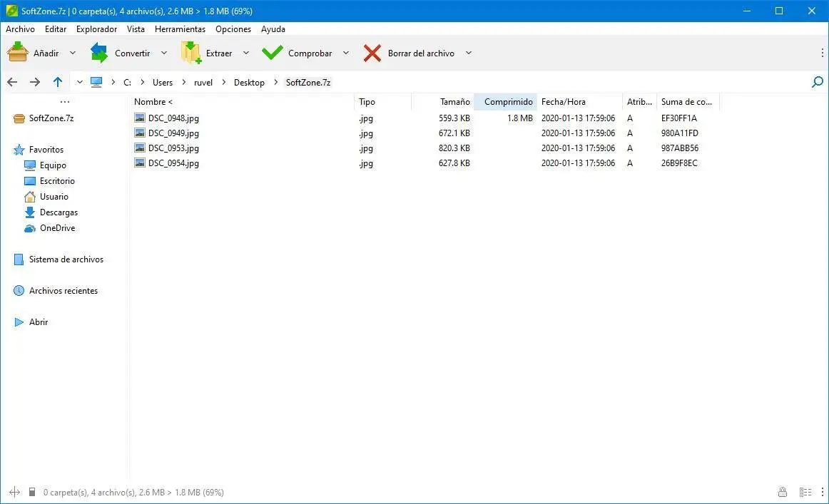Screen dimensions: 829x504
Task: Click size value 820.3 KB
Action: pyautogui.click(x=454, y=148)
